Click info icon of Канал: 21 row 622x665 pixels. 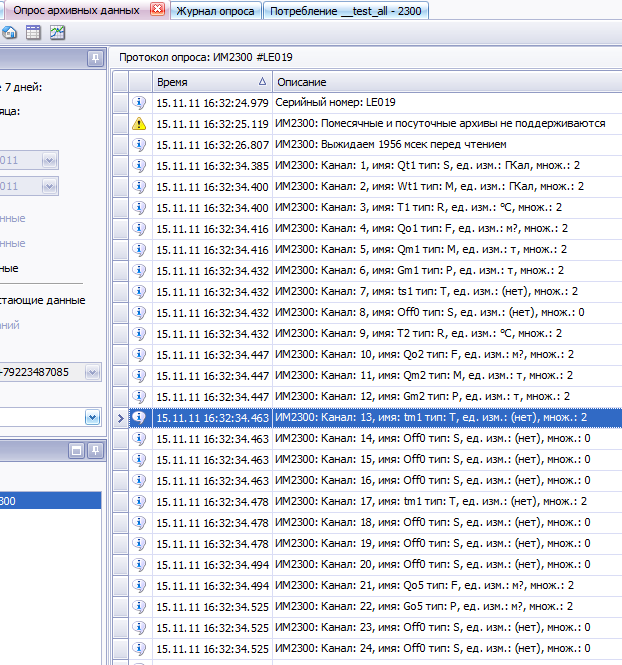point(139,586)
